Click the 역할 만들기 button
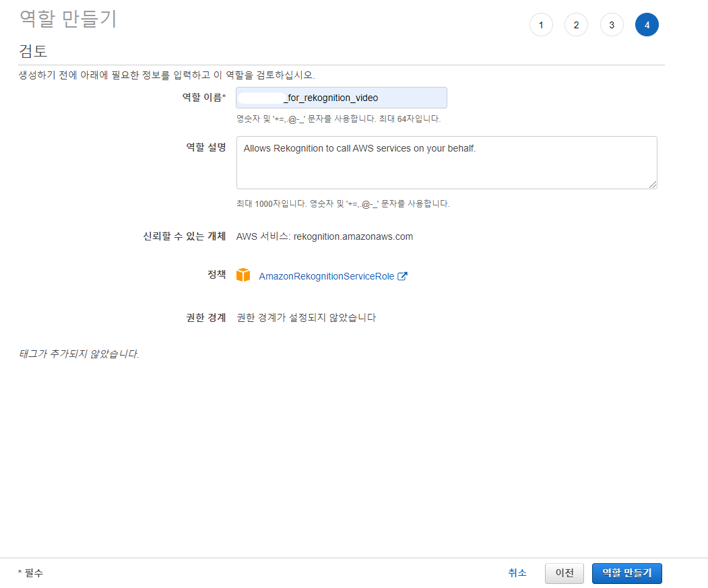Image resolution: width=708 pixels, height=588 pixels. (626, 573)
